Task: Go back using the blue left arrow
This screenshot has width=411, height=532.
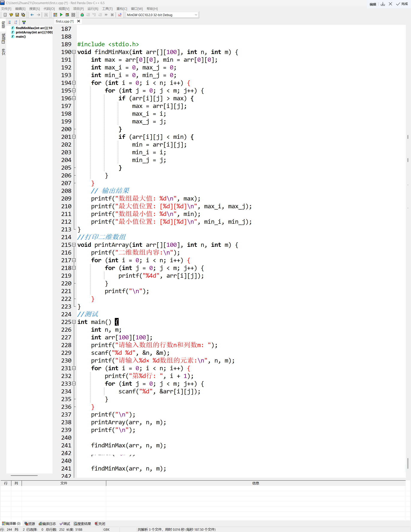Action: [x=32, y=15]
